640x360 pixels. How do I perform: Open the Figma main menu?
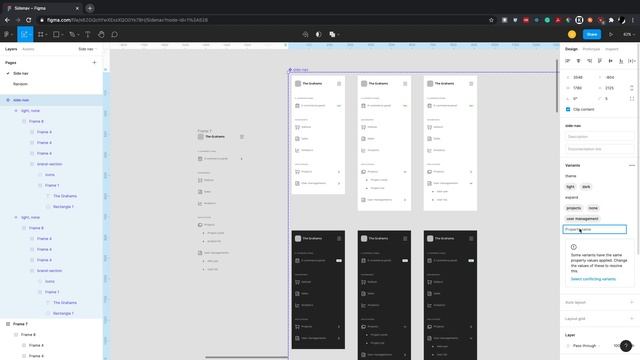(7, 35)
